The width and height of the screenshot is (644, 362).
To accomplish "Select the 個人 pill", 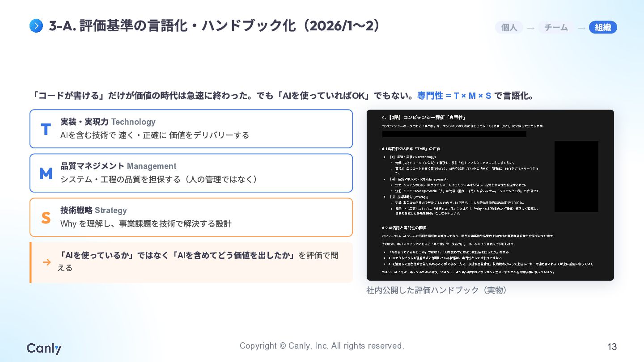I will click(x=509, y=27).
